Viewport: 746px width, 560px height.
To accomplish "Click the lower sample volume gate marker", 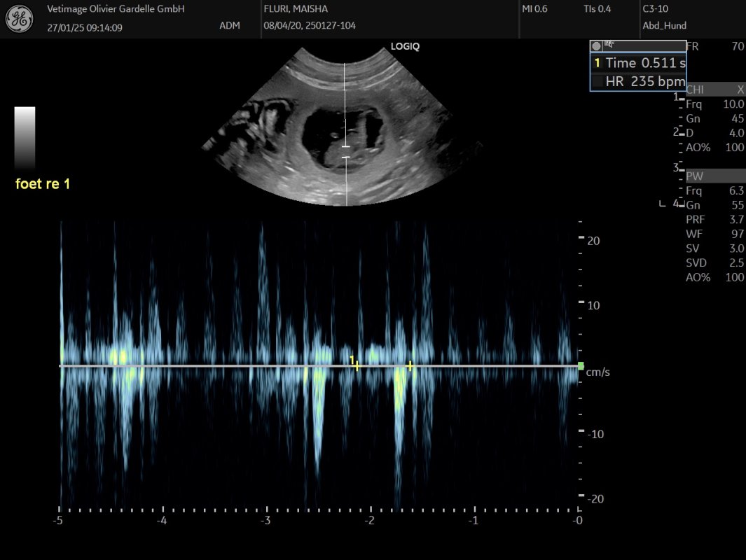I will tap(345, 157).
